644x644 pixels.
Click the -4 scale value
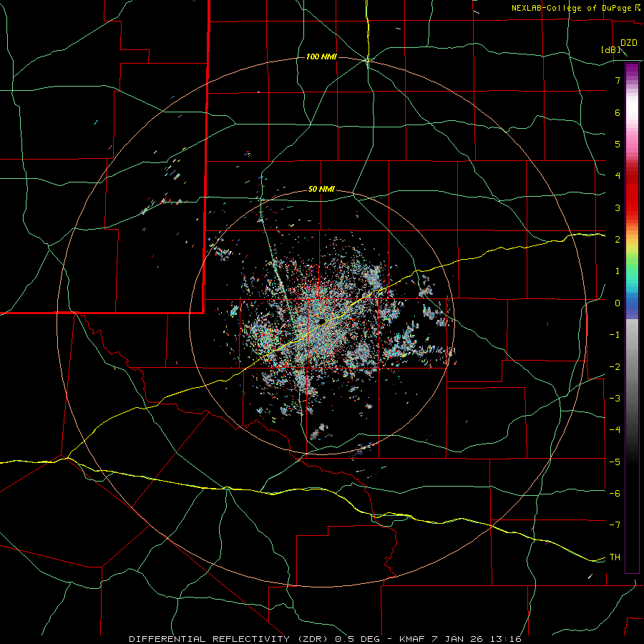tap(615, 429)
